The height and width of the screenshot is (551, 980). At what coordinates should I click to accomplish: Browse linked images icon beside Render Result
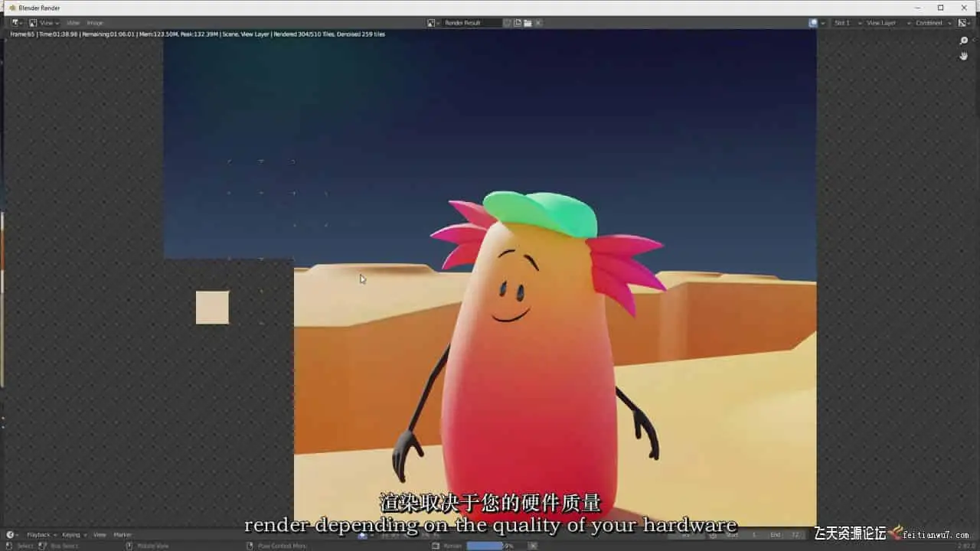[x=433, y=23]
